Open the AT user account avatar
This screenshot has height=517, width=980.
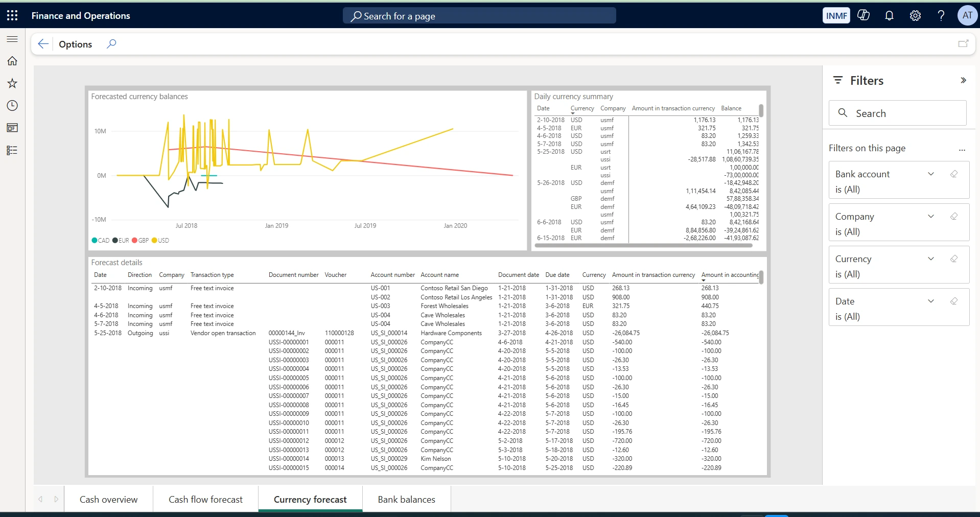(967, 15)
